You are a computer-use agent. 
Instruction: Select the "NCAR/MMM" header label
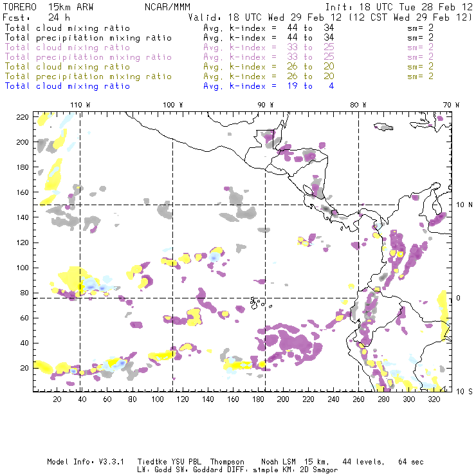(x=167, y=7)
